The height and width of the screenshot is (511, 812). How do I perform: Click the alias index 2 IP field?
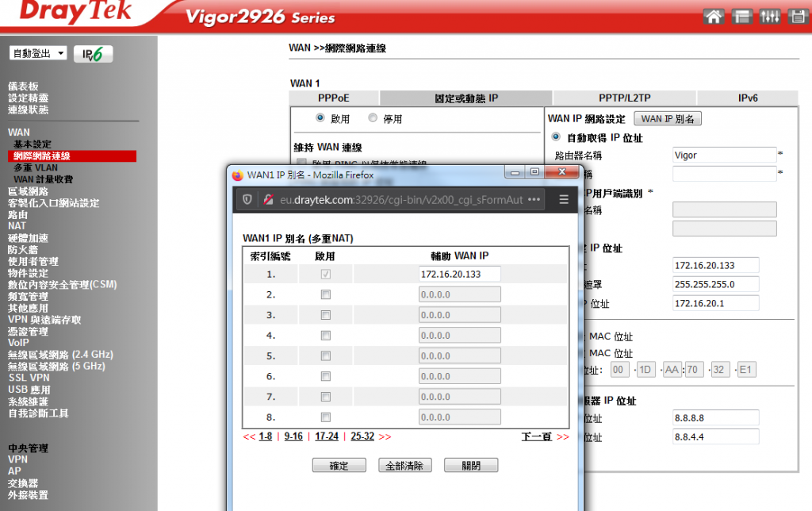(460, 294)
